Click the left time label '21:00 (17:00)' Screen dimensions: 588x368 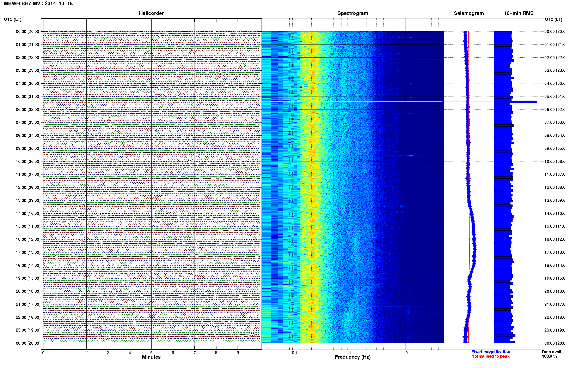pos(28,304)
